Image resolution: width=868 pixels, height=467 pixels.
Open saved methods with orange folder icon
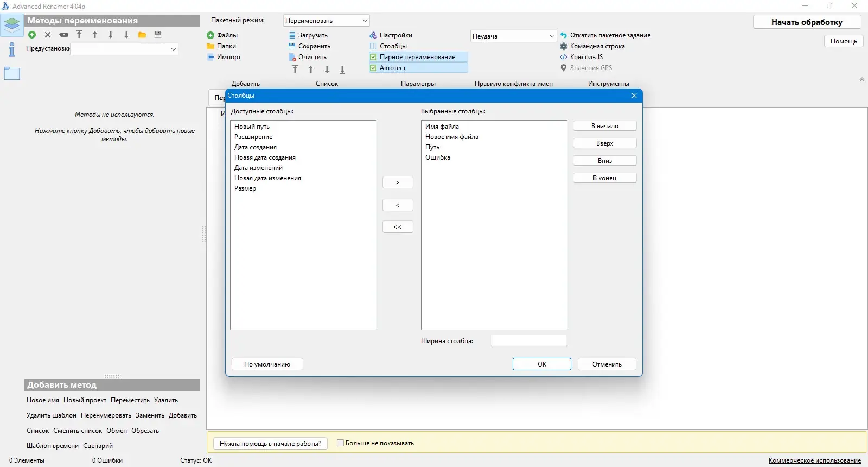click(142, 35)
